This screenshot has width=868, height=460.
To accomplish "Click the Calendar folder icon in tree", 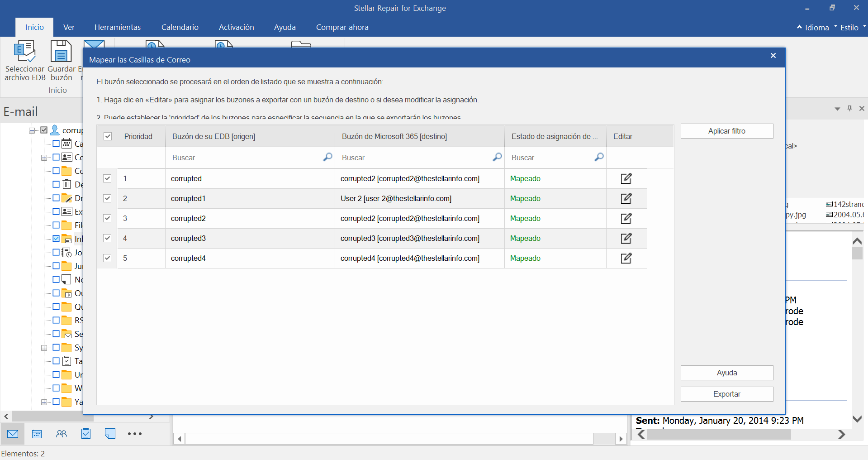I will coord(66,144).
